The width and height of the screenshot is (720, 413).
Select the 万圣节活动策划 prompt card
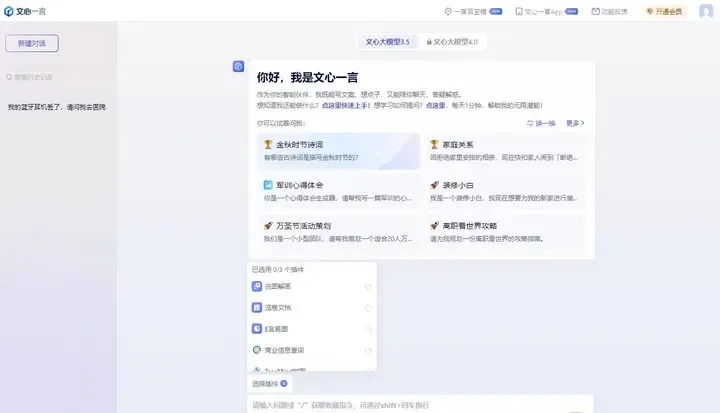click(339, 232)
